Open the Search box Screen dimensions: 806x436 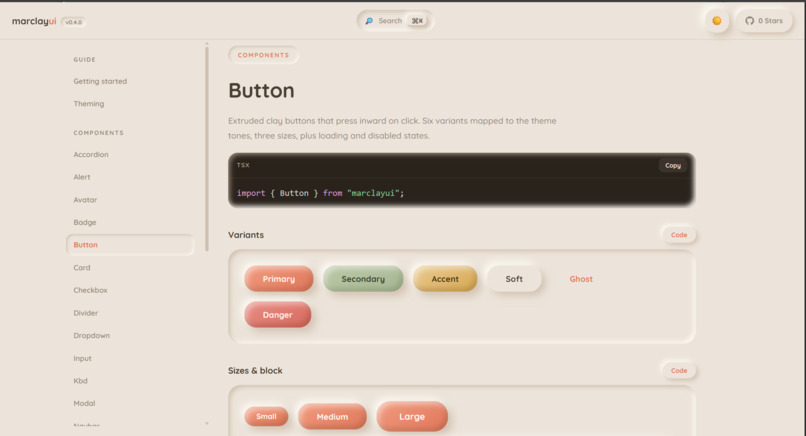pyautogui.click(x=395, y=21)
